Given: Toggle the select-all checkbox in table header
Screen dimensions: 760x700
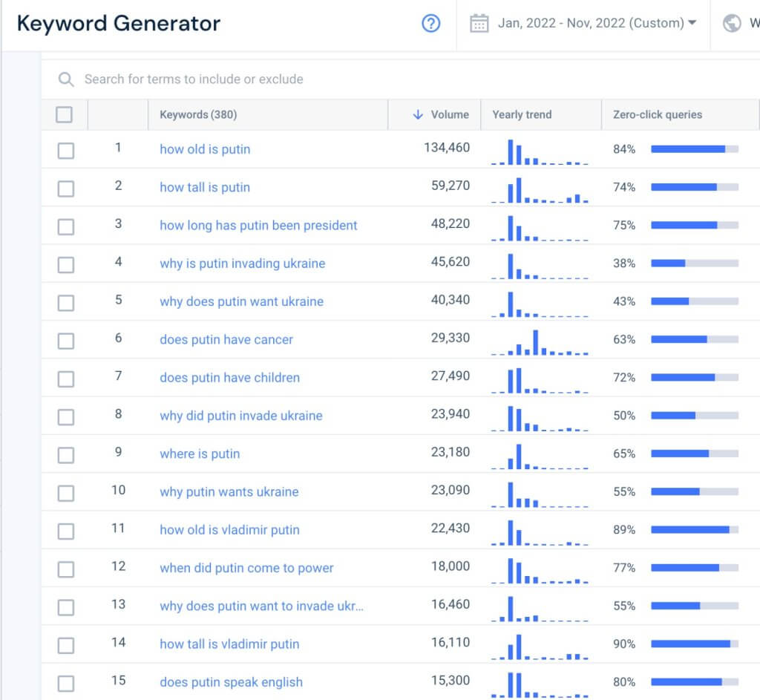Looking at the screenshot, I should tap(65, 114).
